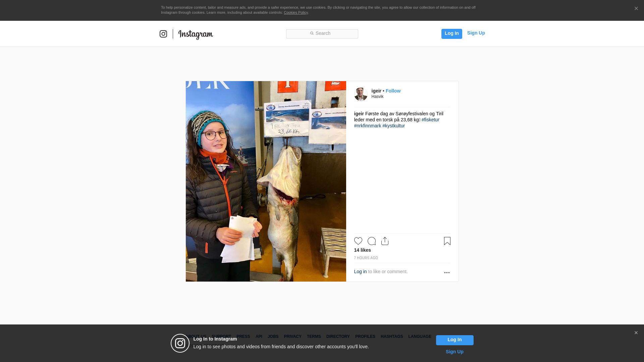Follow the igeir account
This screenshot has width=644, height=362.
pyautogui.click(x=393, y=91)
